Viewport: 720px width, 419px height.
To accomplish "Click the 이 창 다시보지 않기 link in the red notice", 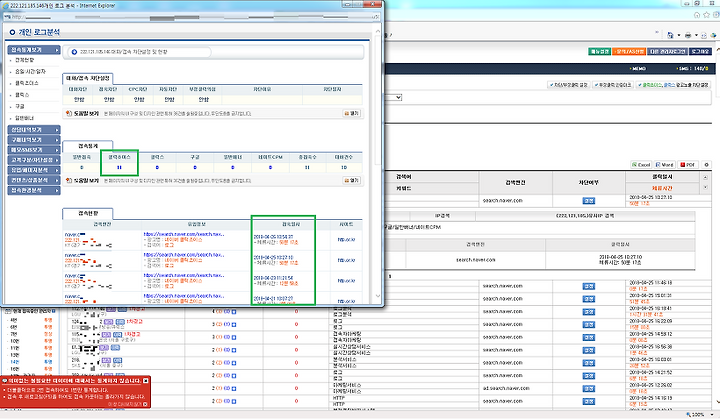I will (125, 404).
